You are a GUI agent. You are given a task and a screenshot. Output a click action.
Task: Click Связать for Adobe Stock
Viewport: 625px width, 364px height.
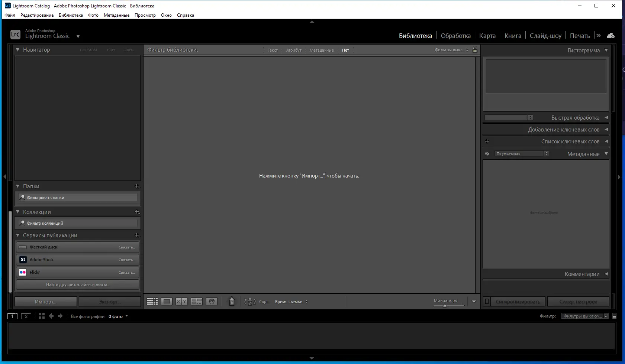coord(127,260)
